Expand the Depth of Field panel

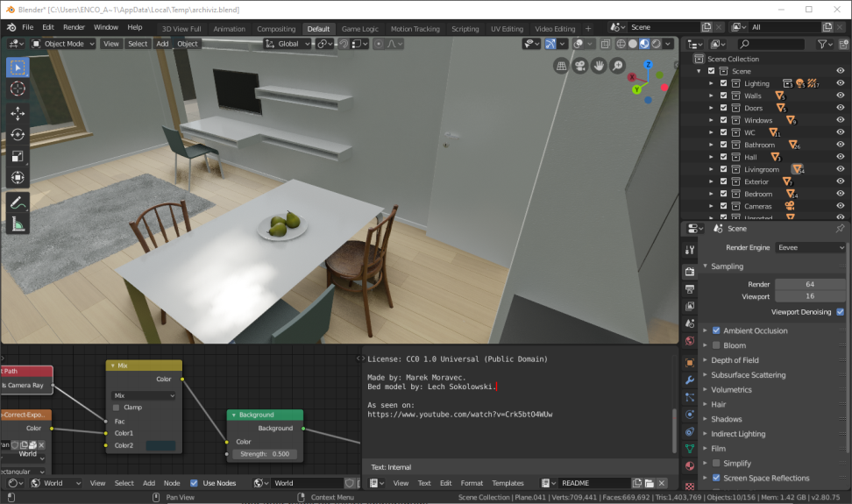[x=735, y=360]
